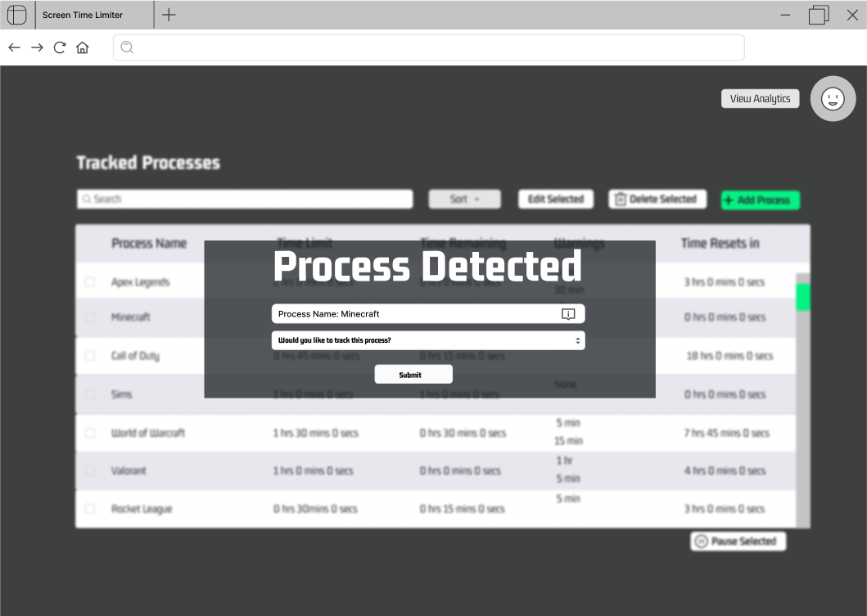Click '18 hrs 0 mins 0 secs' reset time
Image resolution: width=867 pixels, height=616 pixels.
(x=729, y=355)
